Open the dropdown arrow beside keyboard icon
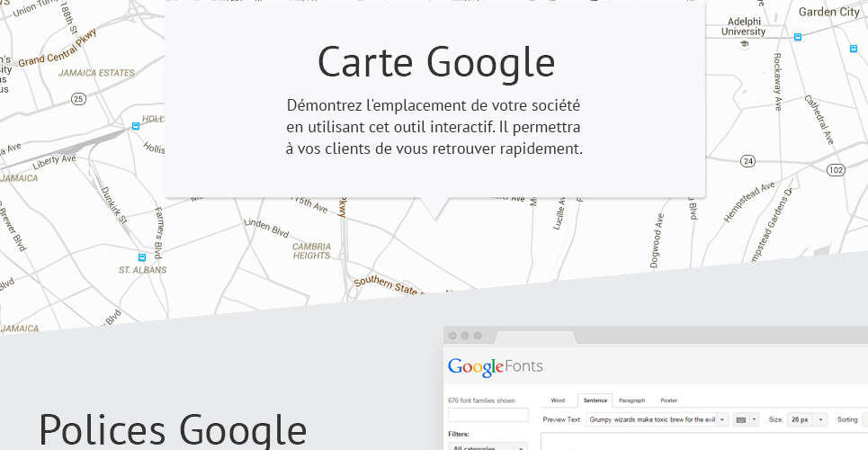 point(754,420)
